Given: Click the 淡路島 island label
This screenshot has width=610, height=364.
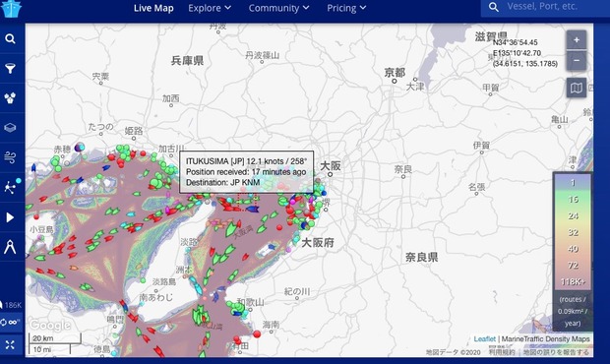Looking at the screenshot, I should coord(163,281).
